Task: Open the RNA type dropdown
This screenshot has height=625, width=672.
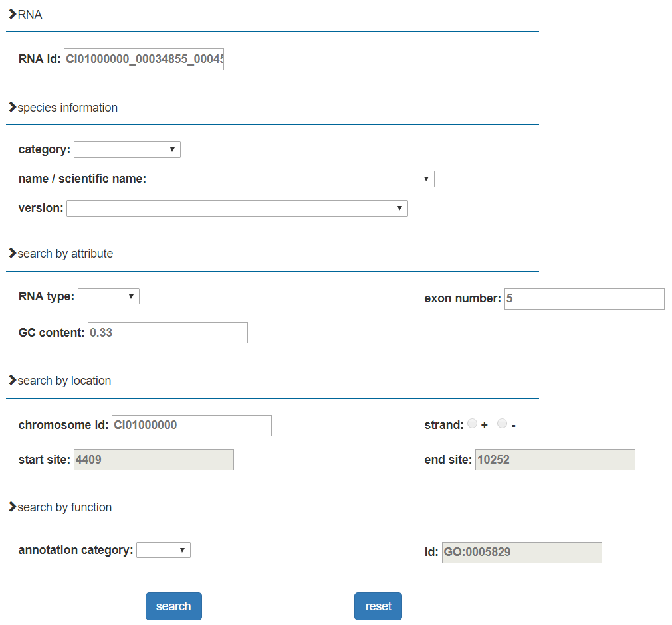Action: point(108,296)
